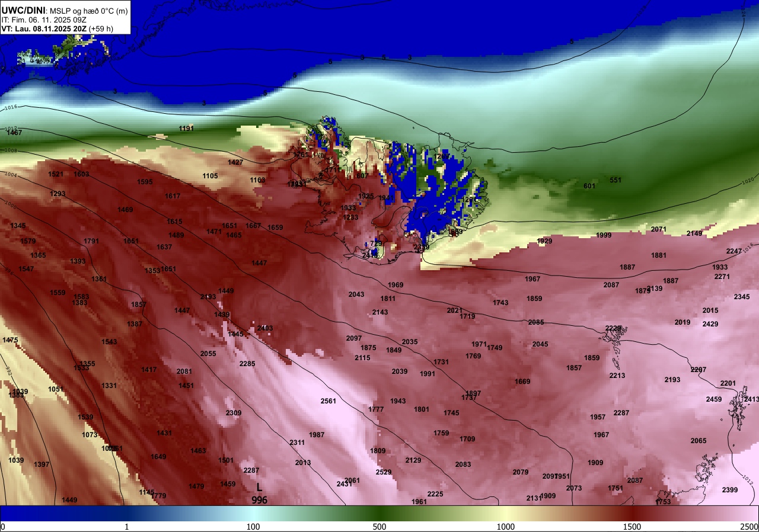Click the 551 height value
This screenshot has width=759, height=532.
[616, 180]
